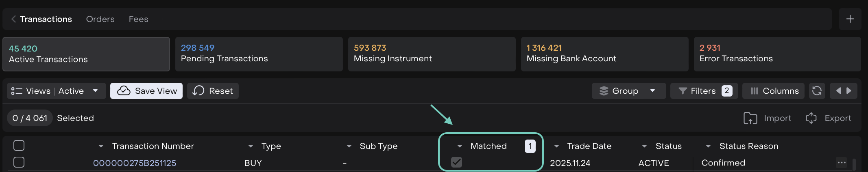
Task: Tick the select-all header checkbox
Action: pos(19,145)
